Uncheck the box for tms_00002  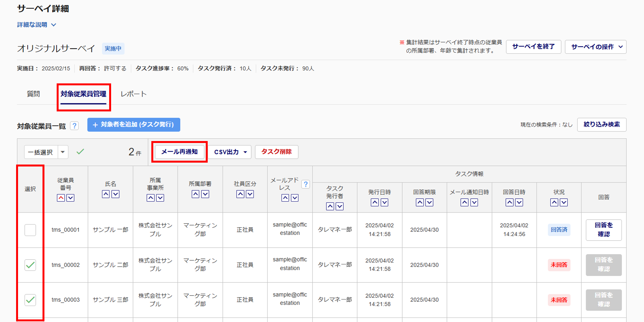pyautogui.click(x=30, y=265)
